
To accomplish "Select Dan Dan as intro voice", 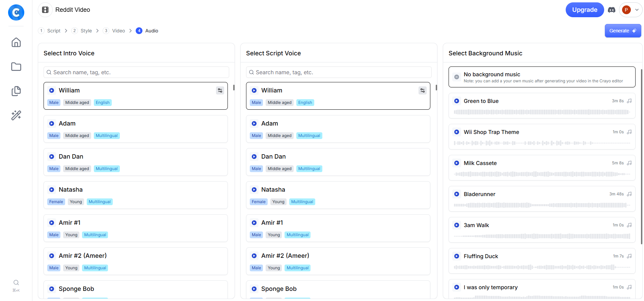I will [135, 162].
